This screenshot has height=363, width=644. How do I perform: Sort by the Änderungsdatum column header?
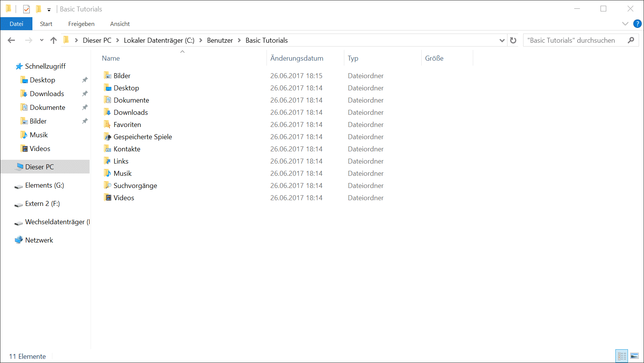(297, 58)
